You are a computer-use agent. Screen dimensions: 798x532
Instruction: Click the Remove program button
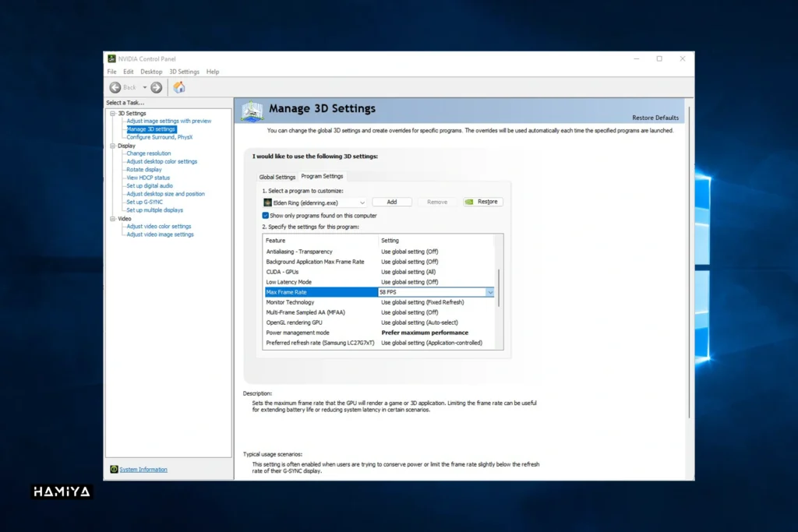(x=437, y=202)
